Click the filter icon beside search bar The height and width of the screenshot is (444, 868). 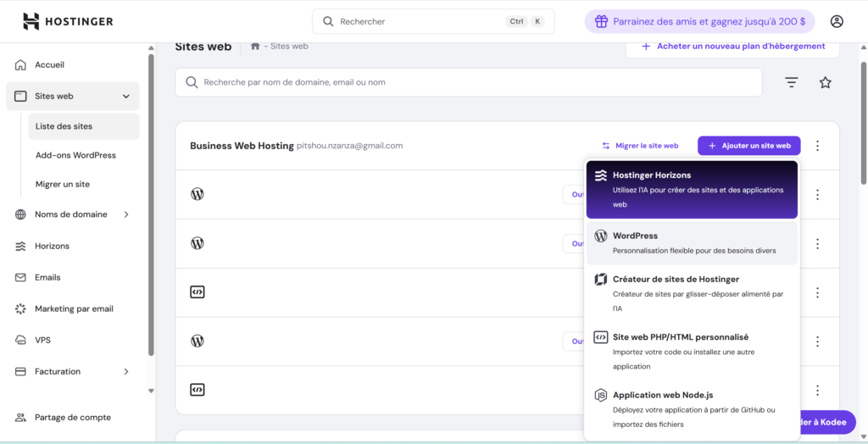click(791, 82)
